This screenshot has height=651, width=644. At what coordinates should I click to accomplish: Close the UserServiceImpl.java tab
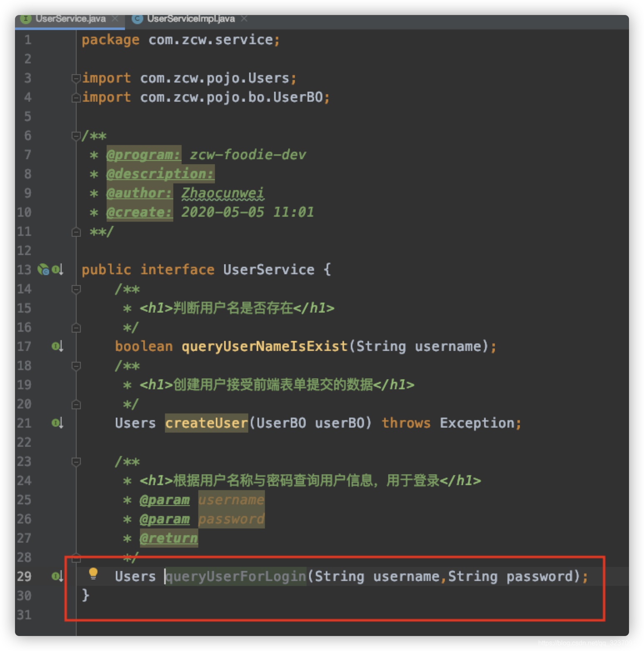pos(244,19)
